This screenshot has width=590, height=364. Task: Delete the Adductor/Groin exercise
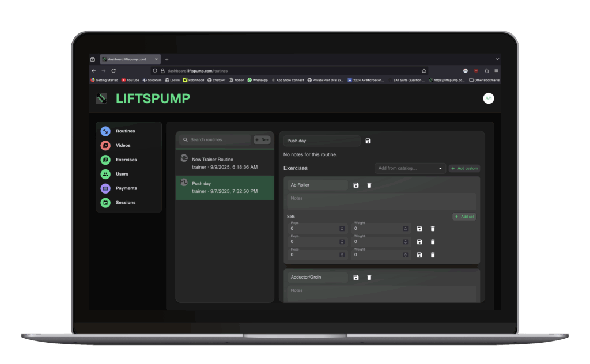pos(369,278)
